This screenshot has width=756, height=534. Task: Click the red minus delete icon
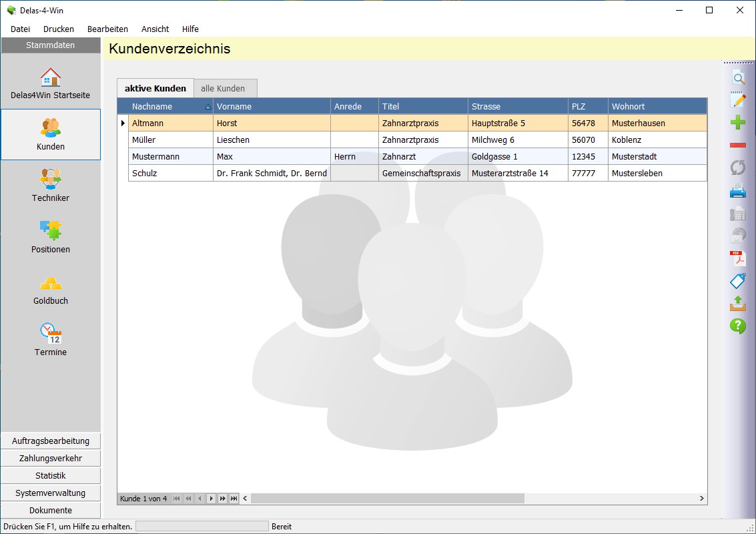pyautogui.click(x=738, y=145)
